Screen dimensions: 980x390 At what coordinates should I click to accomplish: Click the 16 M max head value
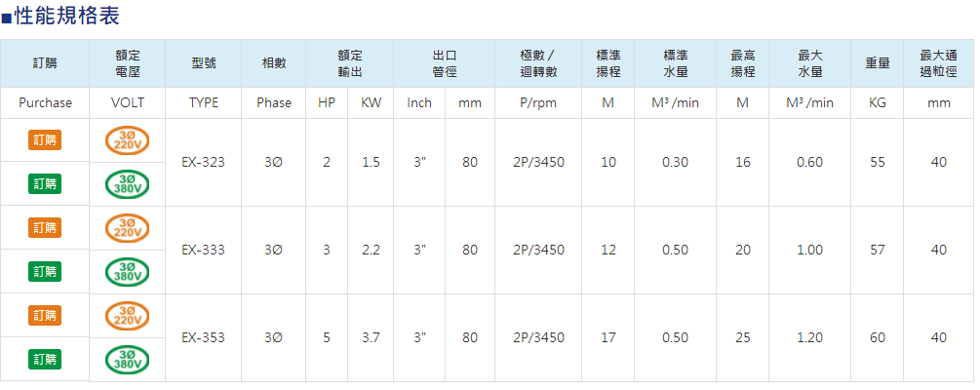[x=742, y=162]
